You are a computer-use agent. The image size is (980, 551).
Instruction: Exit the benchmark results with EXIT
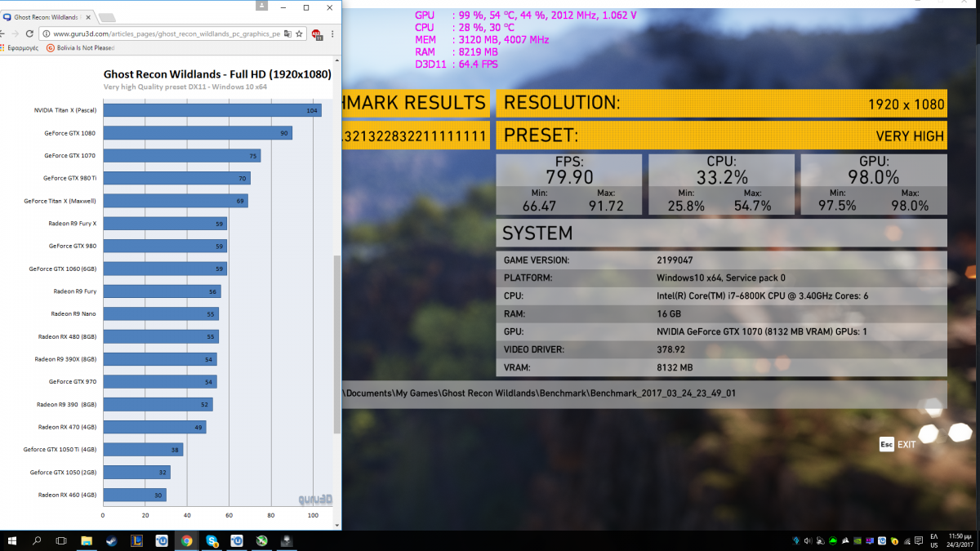[x=898, y=444]
